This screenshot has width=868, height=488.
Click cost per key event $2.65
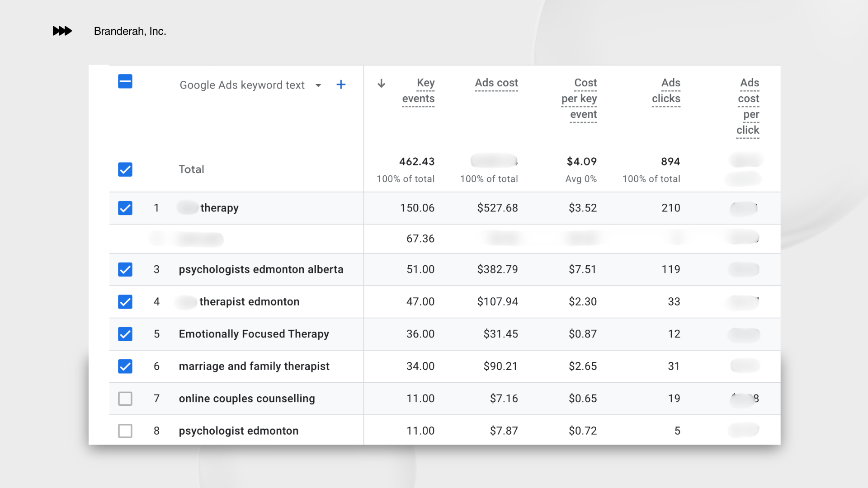point(583,366)
